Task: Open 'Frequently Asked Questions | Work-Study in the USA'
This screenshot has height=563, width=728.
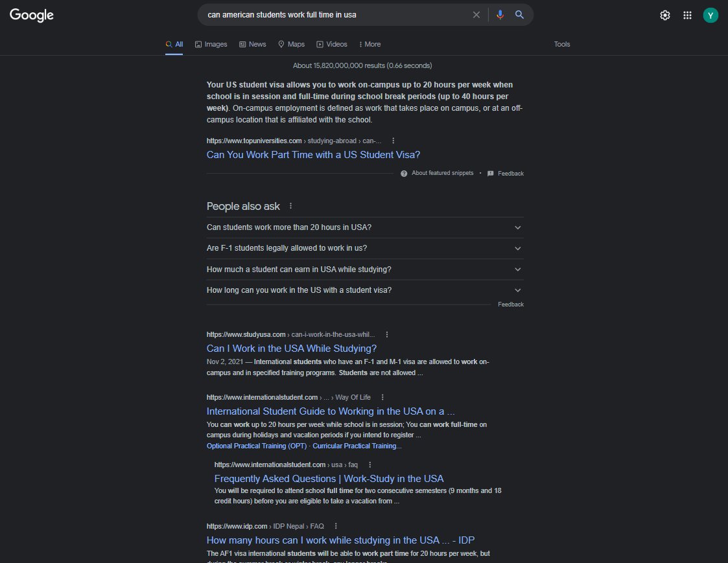Action: (329, 479)
